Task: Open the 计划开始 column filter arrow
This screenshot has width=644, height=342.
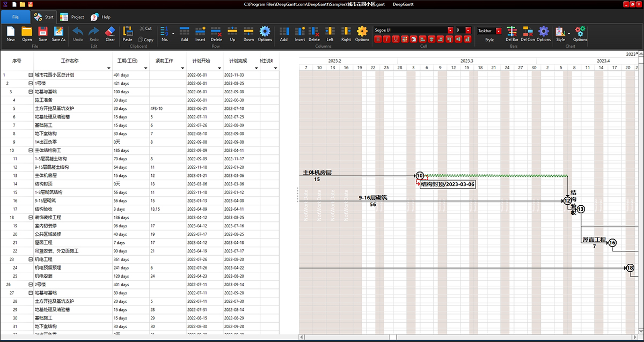Action: [x=218, y=69]
